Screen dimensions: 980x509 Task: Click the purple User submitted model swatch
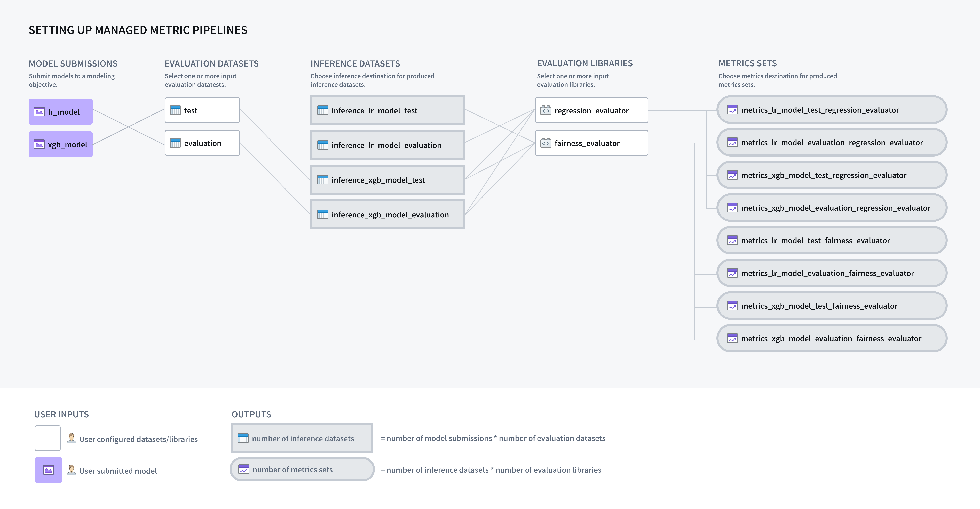[x=48, y=470]
